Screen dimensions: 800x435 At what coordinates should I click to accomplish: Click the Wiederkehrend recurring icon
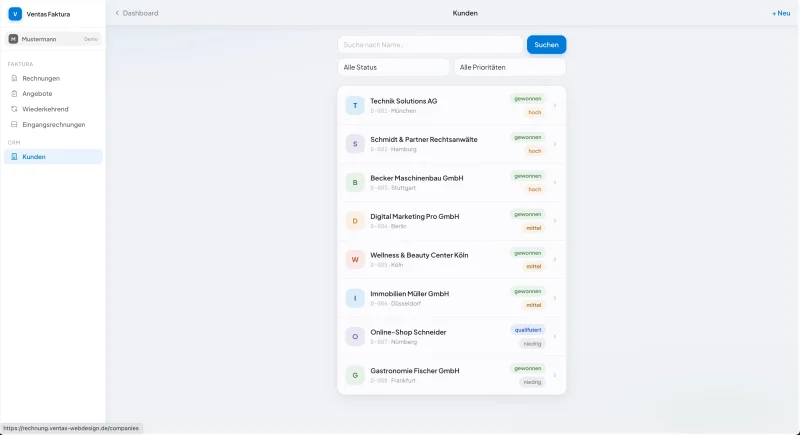14,109
